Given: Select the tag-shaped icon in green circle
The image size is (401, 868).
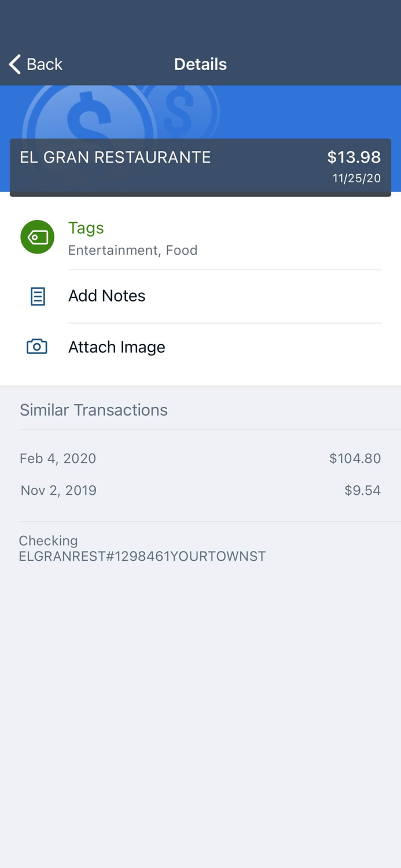Looking at the screenshot, I should pos(37,237).
